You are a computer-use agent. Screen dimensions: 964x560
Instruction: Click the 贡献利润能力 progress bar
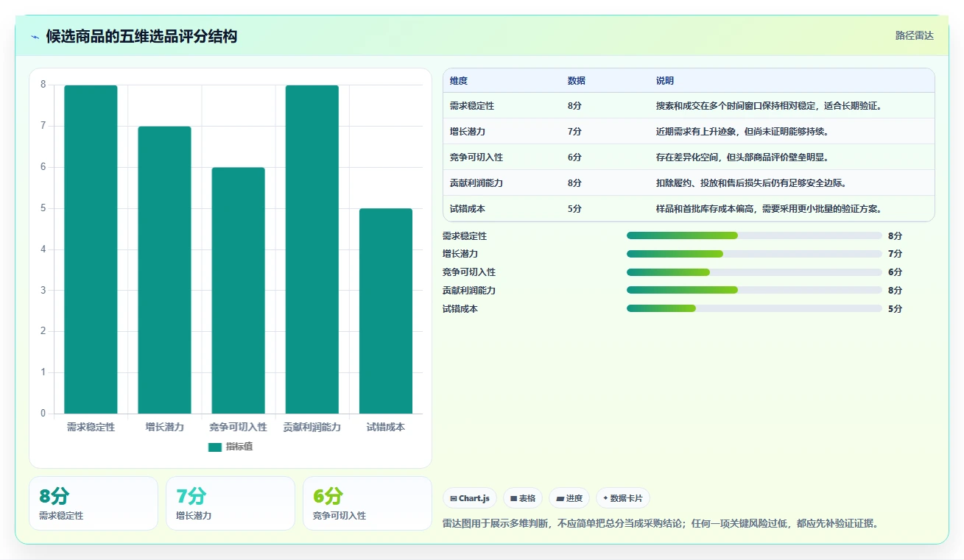pos(754,290)
